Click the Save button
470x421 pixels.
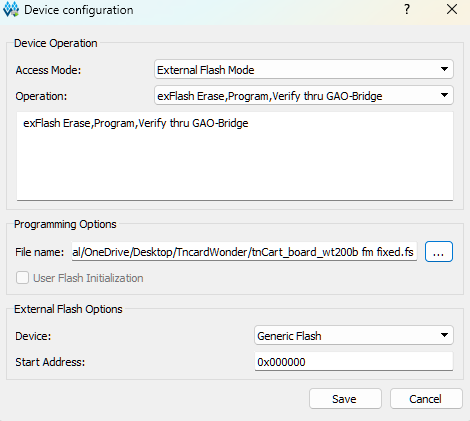345,399
